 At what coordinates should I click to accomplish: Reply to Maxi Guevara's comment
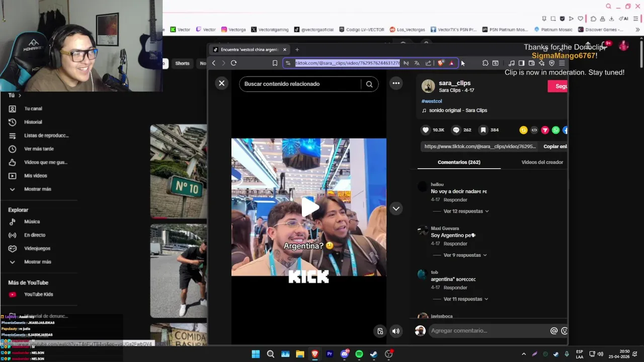455,243
